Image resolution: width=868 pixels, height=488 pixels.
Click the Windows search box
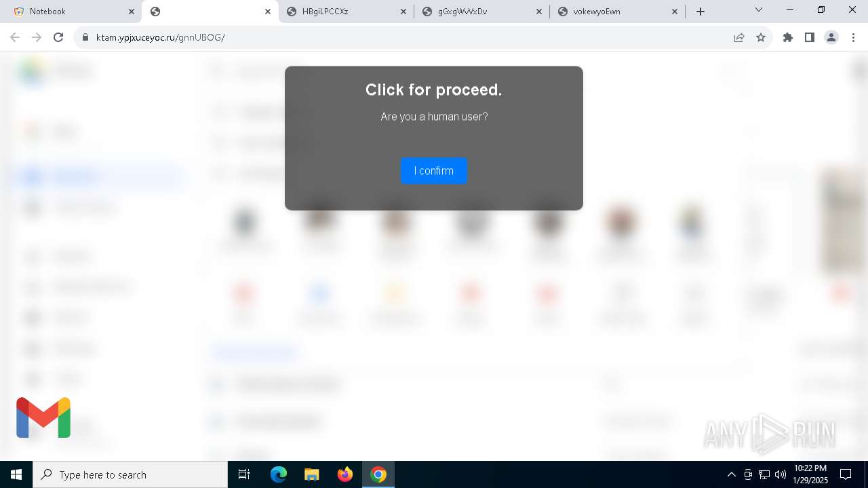click(x=130, y=474)
